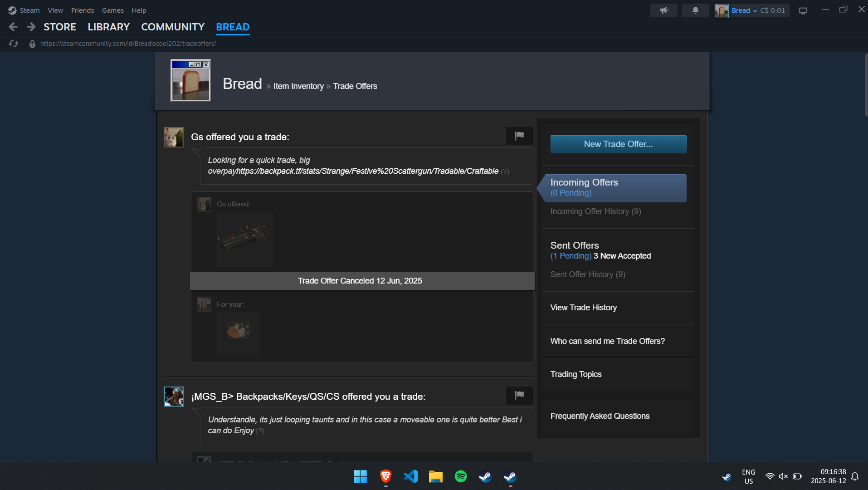Open the Games menu
This screenshot has width=868, height=490.
112,10
